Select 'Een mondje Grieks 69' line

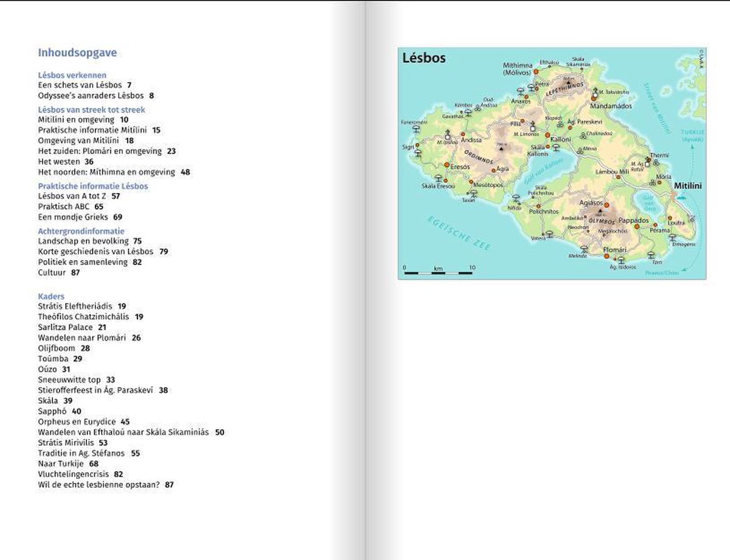point(80,217)
